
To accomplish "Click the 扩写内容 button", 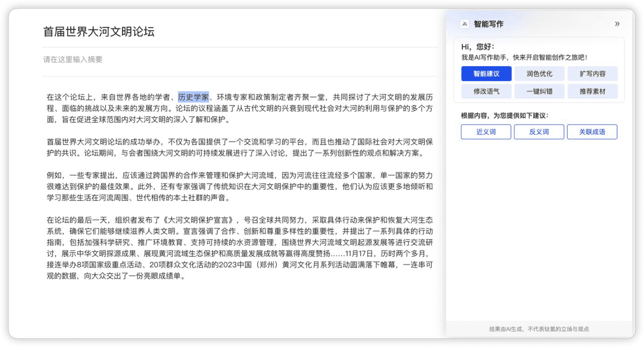I will (x=592, y=74).
